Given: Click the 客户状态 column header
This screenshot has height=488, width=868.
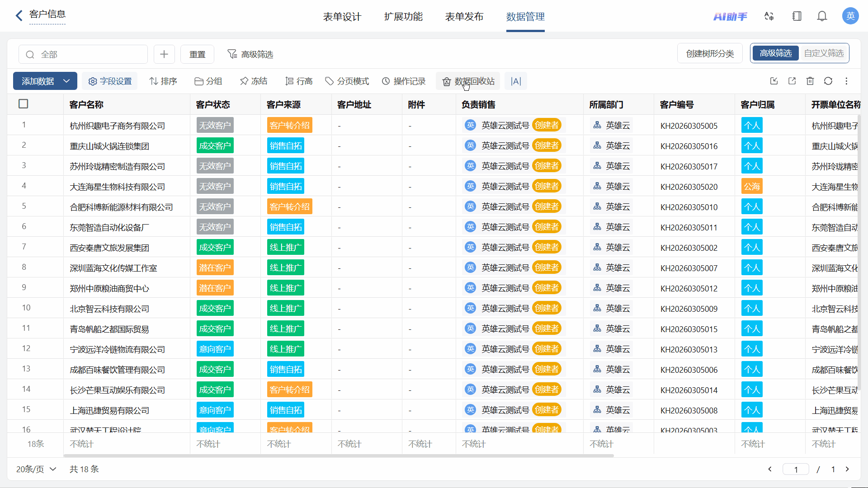Looking at the screenshot, I should pyautogui.click(x=213, y=104).
